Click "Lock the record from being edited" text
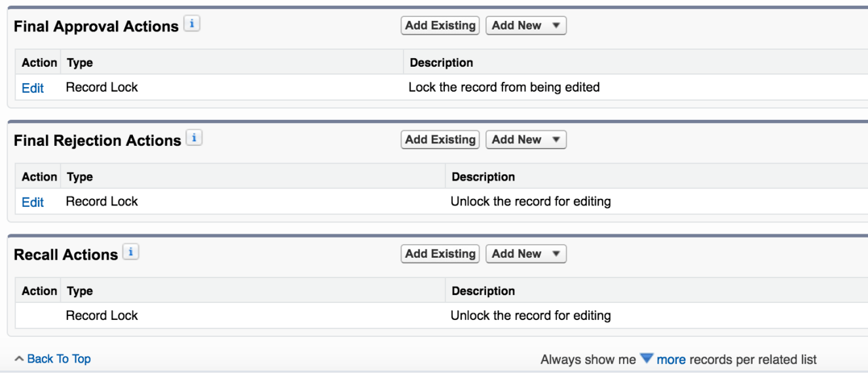The width and height of the screenshot is (868, 373). coord(504,87)
